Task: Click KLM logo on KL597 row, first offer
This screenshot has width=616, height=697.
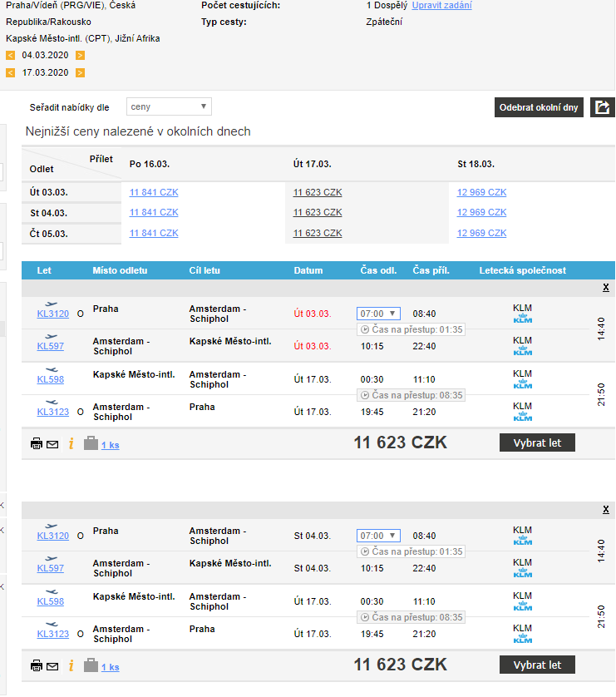Action: click(523, 351)
